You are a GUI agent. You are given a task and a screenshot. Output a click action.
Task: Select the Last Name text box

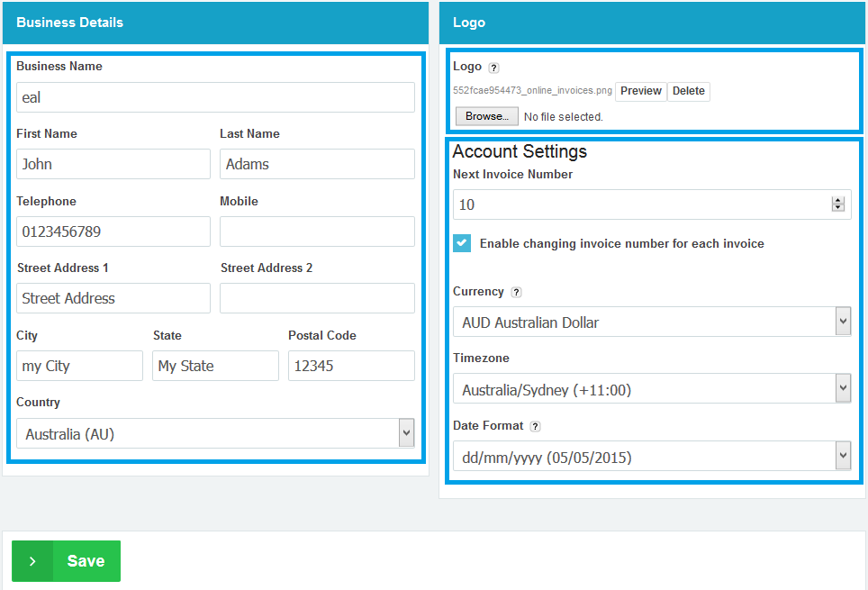pyautogui.click(x=317, y=164)
